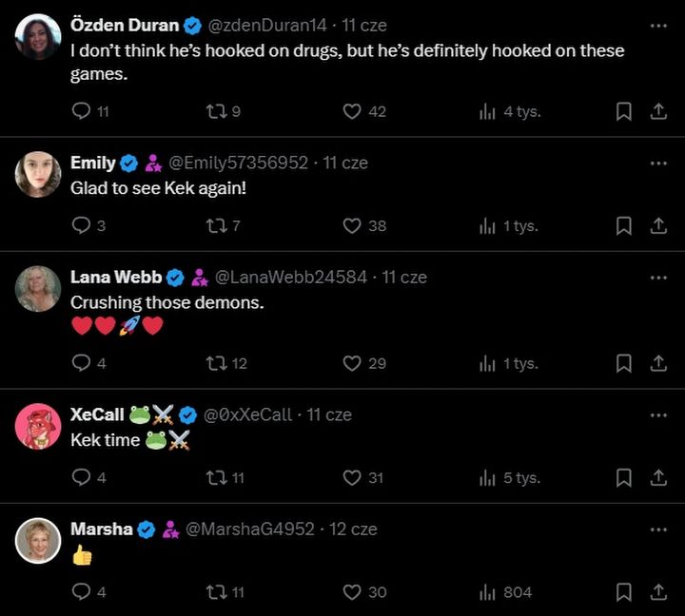Viewport: 685px width, 616px height.
Task: Retweet Marsha's thumbs-up tweet
Action: click(x=216, y=592)
